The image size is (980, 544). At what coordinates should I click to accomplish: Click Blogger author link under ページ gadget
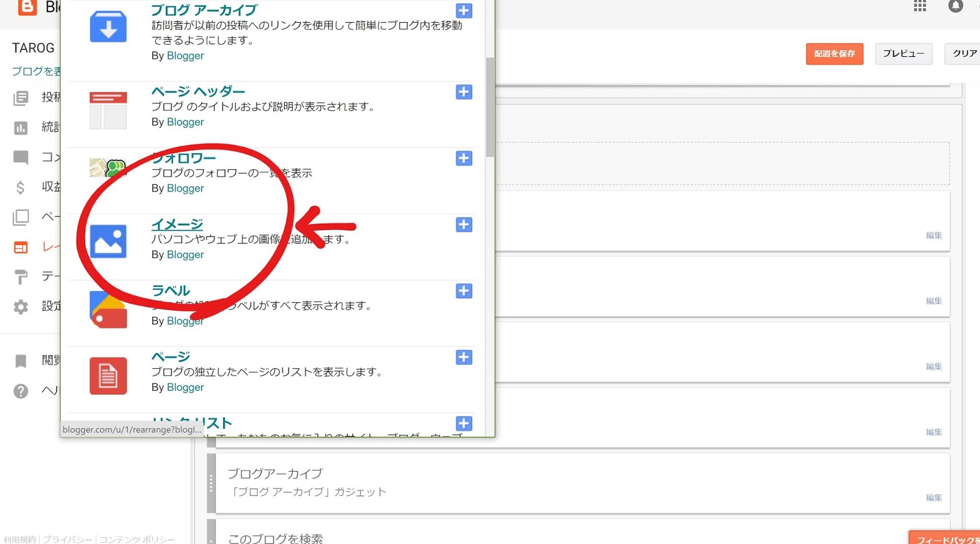tap(186, 388)
